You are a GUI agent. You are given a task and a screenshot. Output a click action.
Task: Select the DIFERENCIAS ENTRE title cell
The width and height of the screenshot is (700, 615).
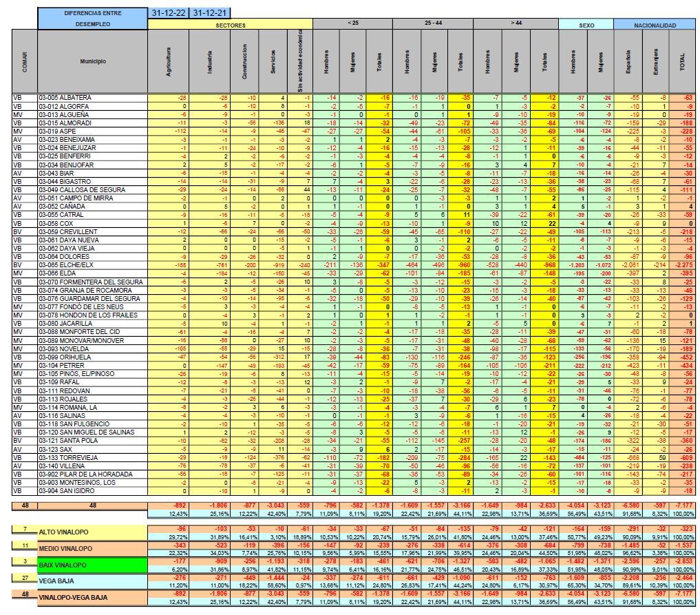[x=92, y=13]
